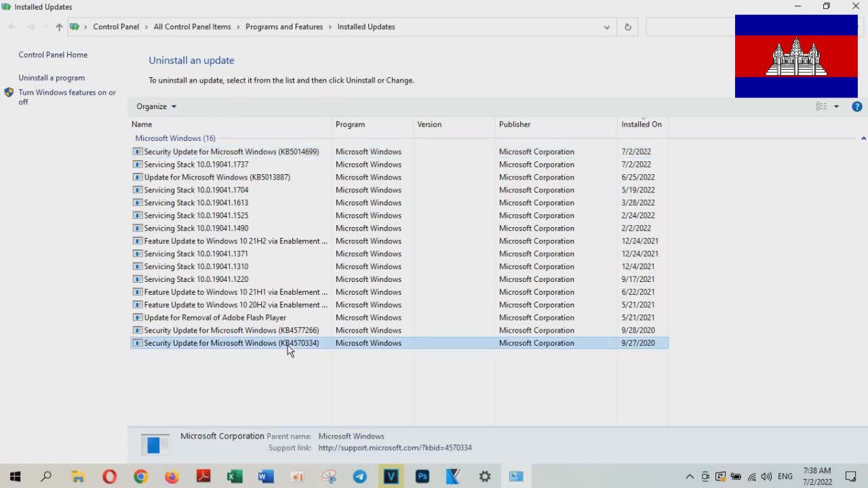Viewport: 868px width, 488px height.
Task: Sort by Version column header
Action: pyautogui.click(x=454, y=125)
